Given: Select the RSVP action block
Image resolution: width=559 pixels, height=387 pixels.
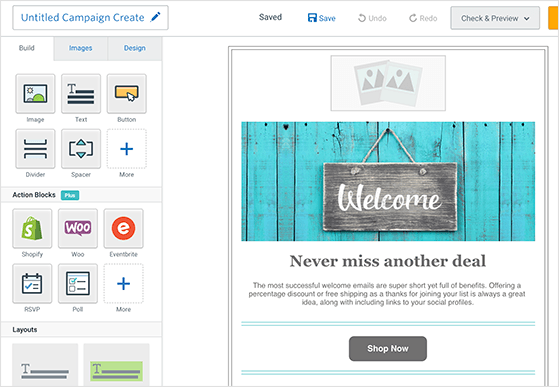Looking at the screenshot, I should point(32,283).
